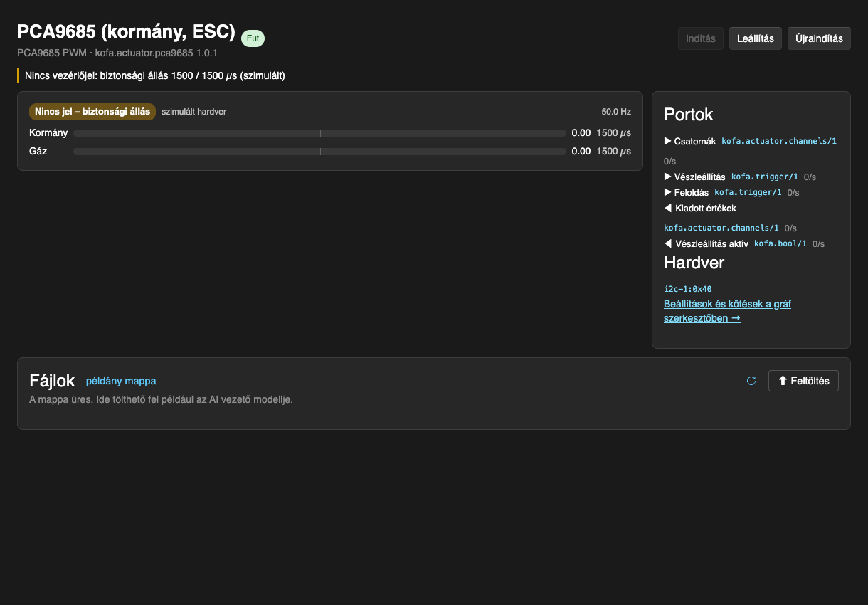Click kofa.trigger/1 beside the Vészleállítás input port

(765, 177)
